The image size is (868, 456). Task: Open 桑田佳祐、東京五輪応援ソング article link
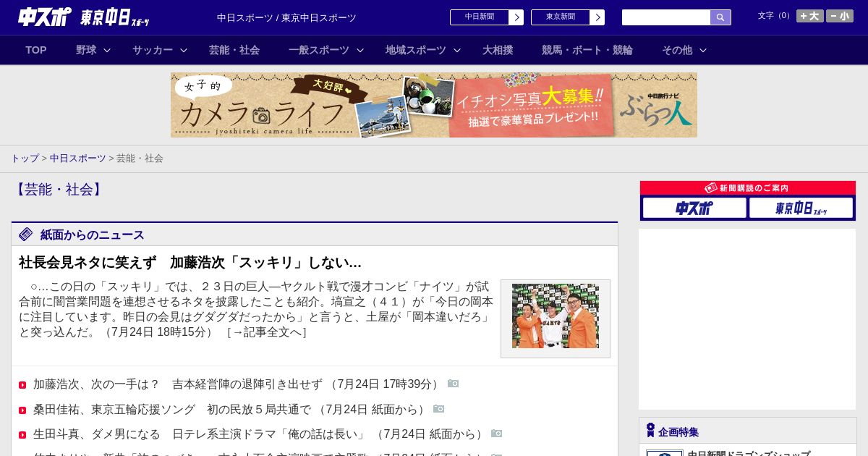[171, 409]
